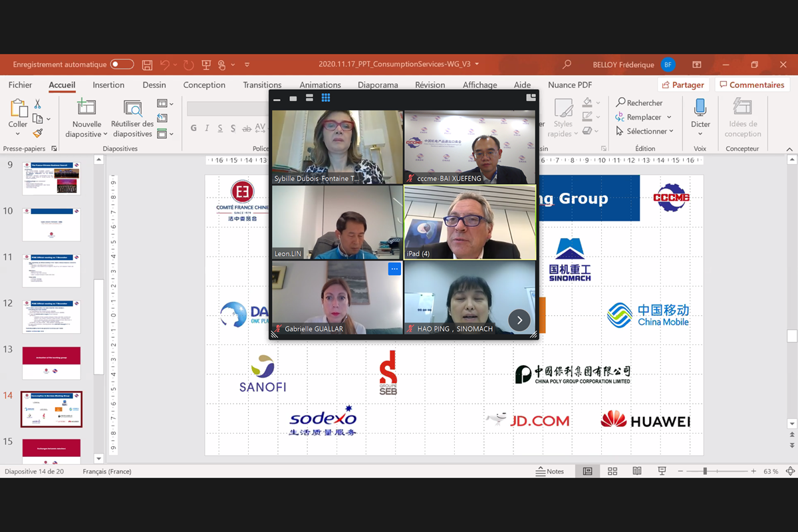The image size is (798, 532).
Task: Select slide 11 thumbnail
Action: pyautogui.click(x=51, y=271)
